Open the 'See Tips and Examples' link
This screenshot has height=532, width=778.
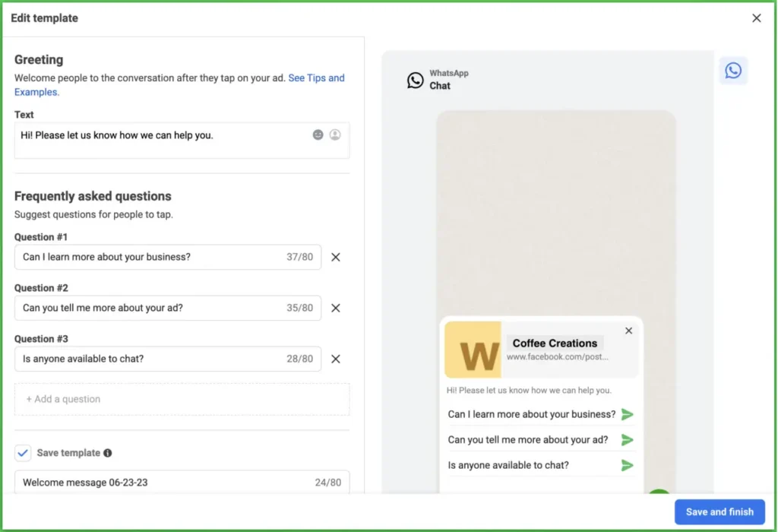(x=316, y=78)
